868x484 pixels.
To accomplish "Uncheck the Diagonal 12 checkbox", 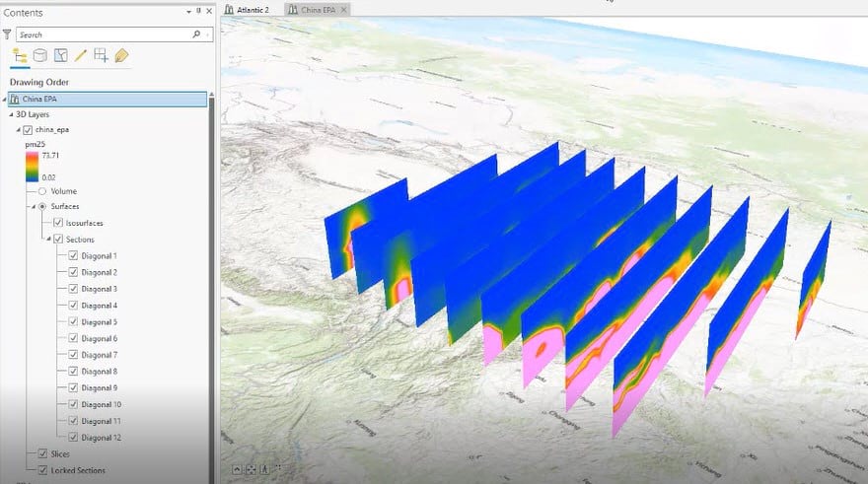I will click(73, 437).
